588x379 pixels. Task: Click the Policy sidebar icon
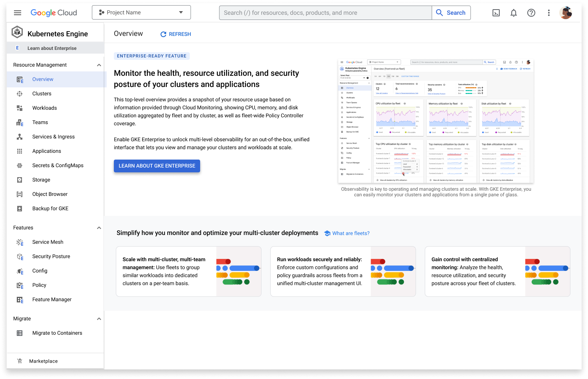tap(20, 285)
